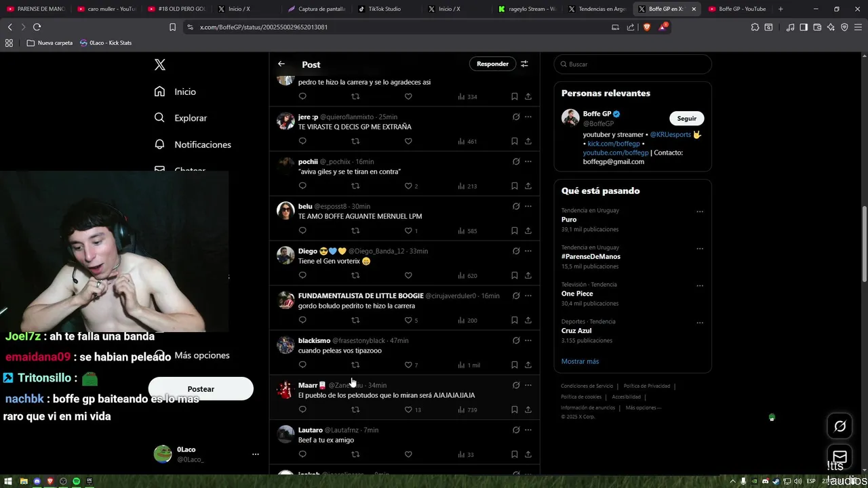Open Brave shields icon in address bar

click(646, 27)
